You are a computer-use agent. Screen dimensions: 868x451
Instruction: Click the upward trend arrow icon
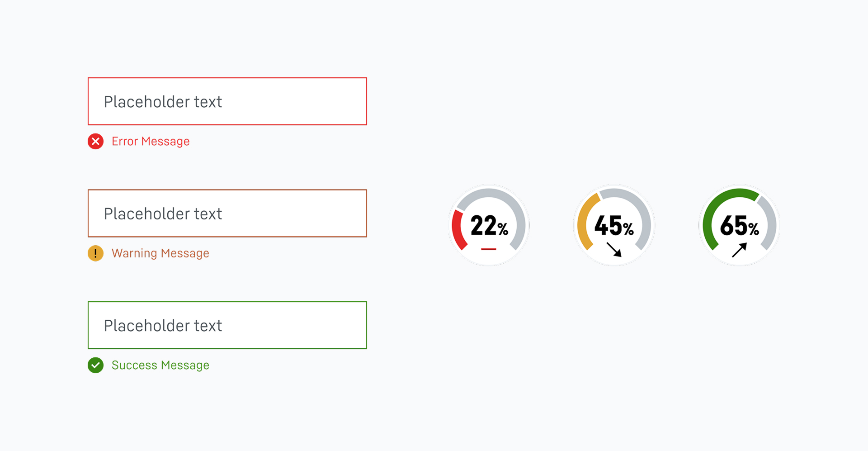click(x=739, y=250)
